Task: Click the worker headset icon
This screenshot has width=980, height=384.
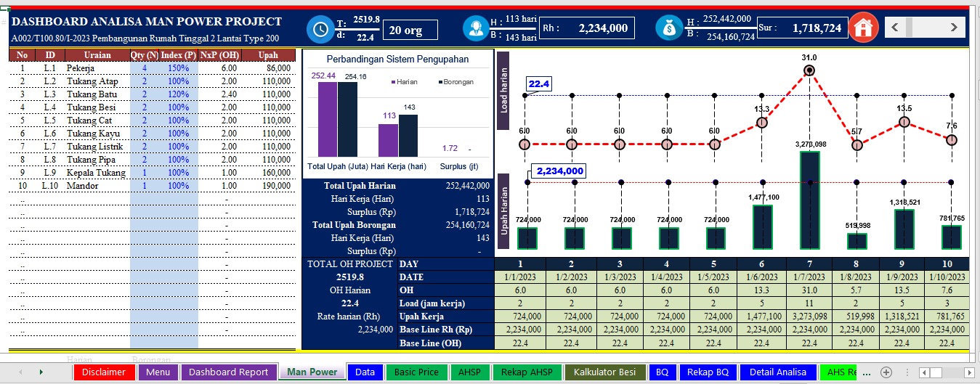Action: point(477,28)
